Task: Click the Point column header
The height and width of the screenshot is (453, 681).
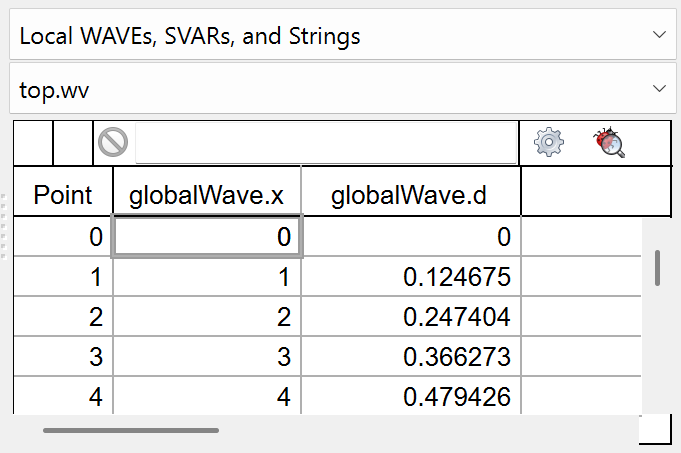Action: [63, 196]
